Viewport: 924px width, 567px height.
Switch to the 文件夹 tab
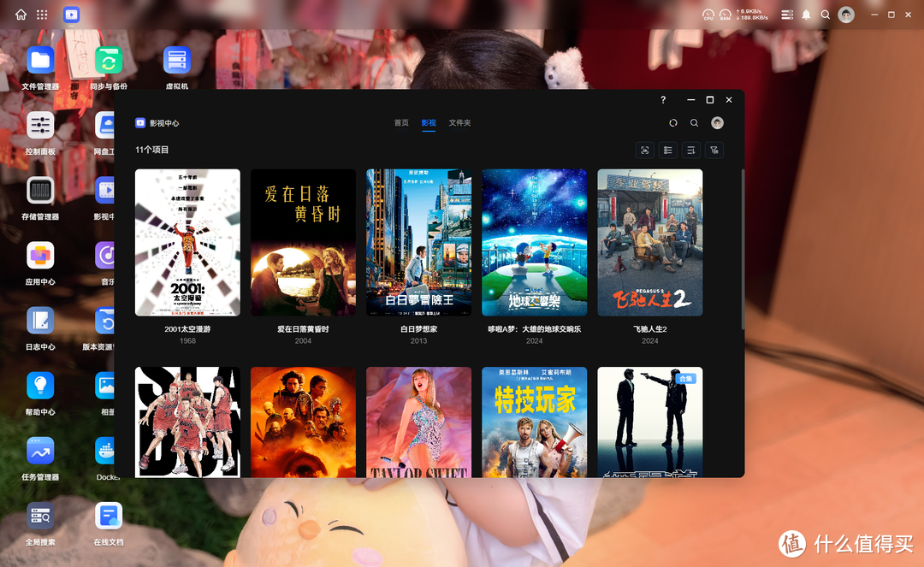click(459, 123)
